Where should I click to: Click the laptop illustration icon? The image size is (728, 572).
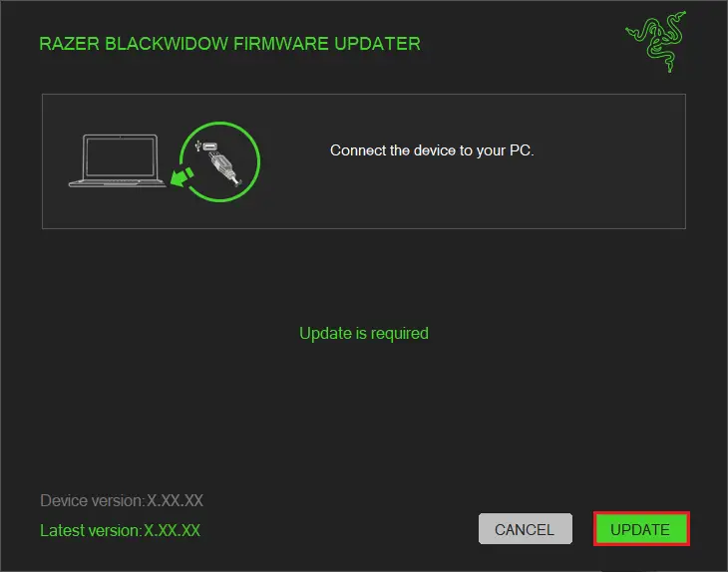tap(117, 161)
